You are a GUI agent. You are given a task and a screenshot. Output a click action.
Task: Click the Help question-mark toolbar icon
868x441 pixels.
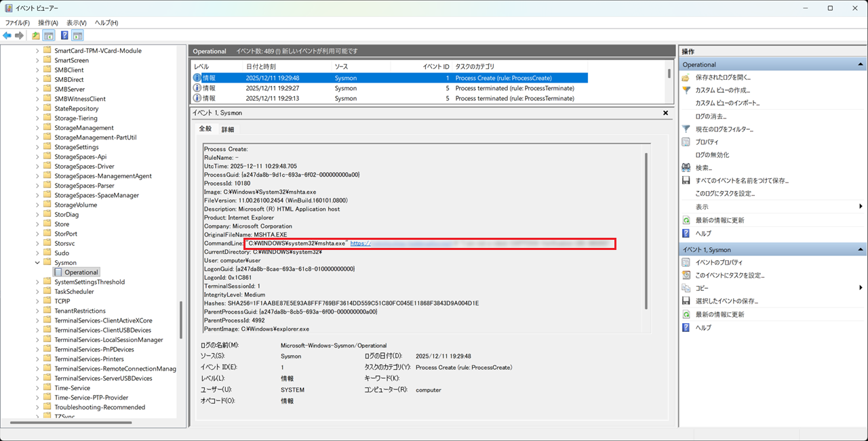(64, 35)
